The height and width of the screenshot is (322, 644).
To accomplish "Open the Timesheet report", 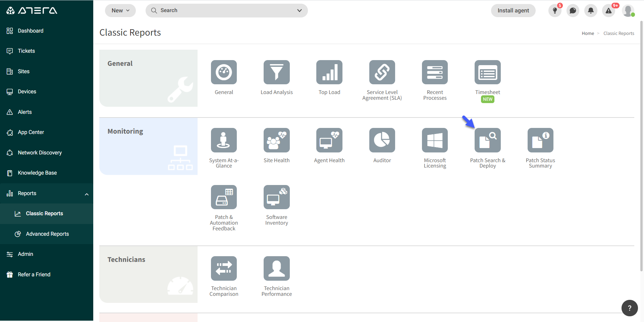I will pos(488,72).
